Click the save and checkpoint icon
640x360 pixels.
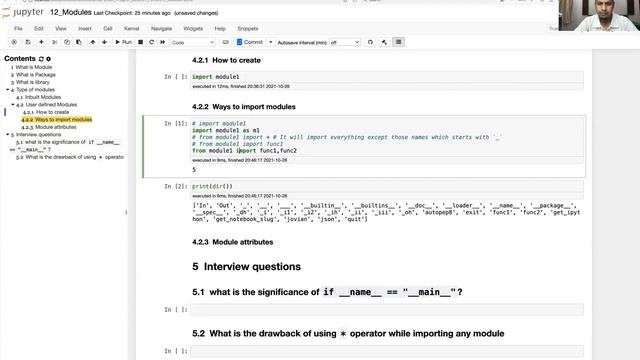tap(28, 42)
